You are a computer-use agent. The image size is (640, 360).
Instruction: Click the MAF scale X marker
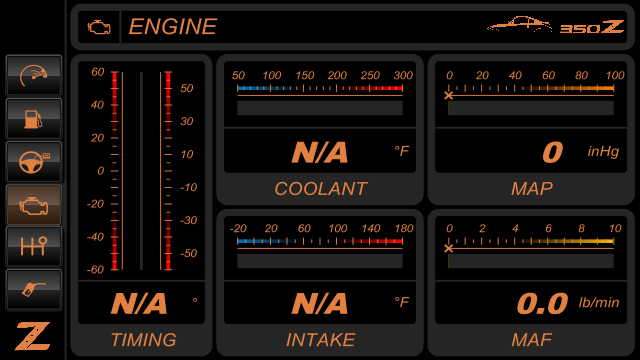449,249
